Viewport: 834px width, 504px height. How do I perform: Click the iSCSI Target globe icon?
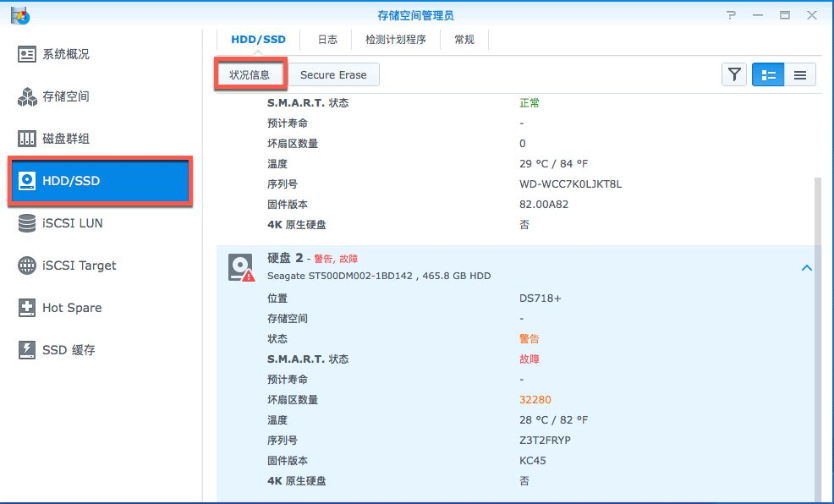(26, 266)
